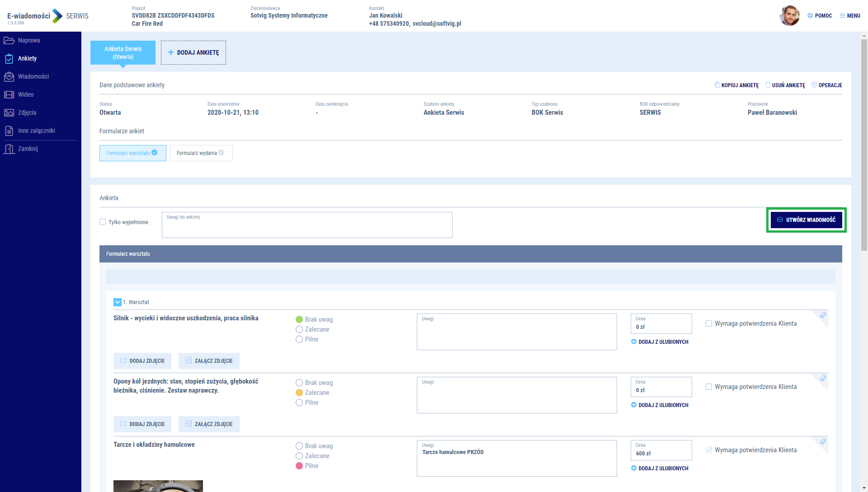Click the user avatar photo
868x492 pixels.
(x=789, y=16)
